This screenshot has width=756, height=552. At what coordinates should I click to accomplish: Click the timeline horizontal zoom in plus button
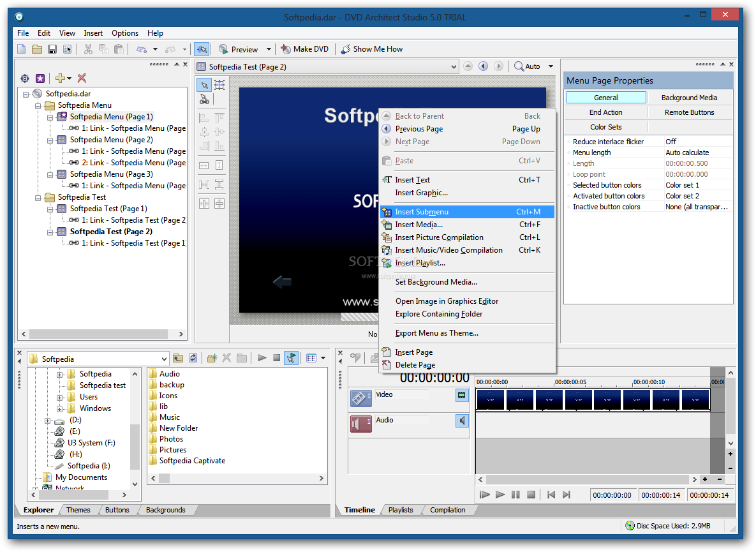tap(705, 479)
